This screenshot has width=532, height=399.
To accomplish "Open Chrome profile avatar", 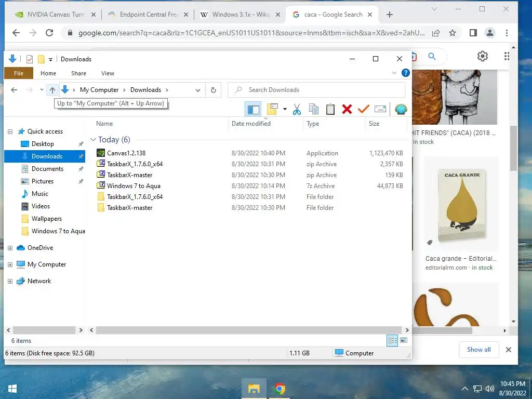I will pyautogui.click(x=490, y=33).
